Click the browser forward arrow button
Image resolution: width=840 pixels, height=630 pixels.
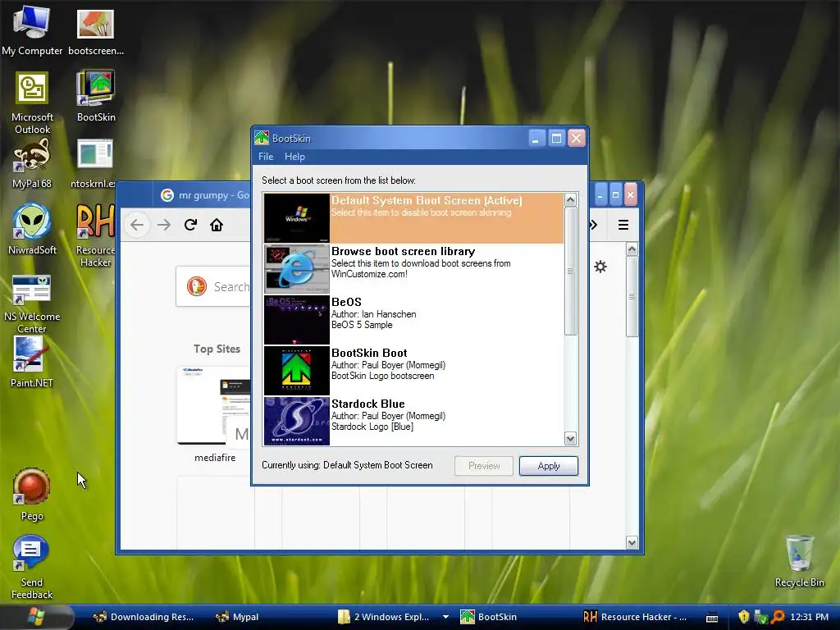click(x=164, y=225)
